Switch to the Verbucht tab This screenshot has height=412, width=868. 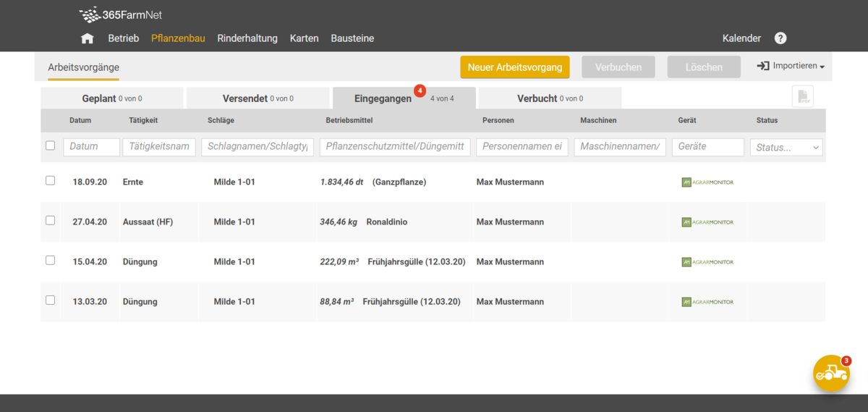[x=549, y=98]
